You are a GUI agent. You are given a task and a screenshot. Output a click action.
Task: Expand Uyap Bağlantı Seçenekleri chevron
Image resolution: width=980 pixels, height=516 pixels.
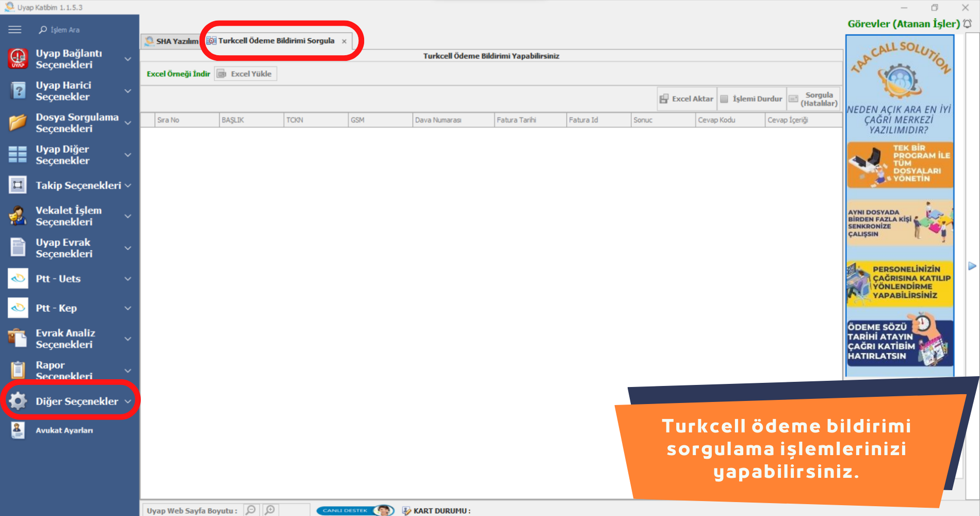click(128, 59)
